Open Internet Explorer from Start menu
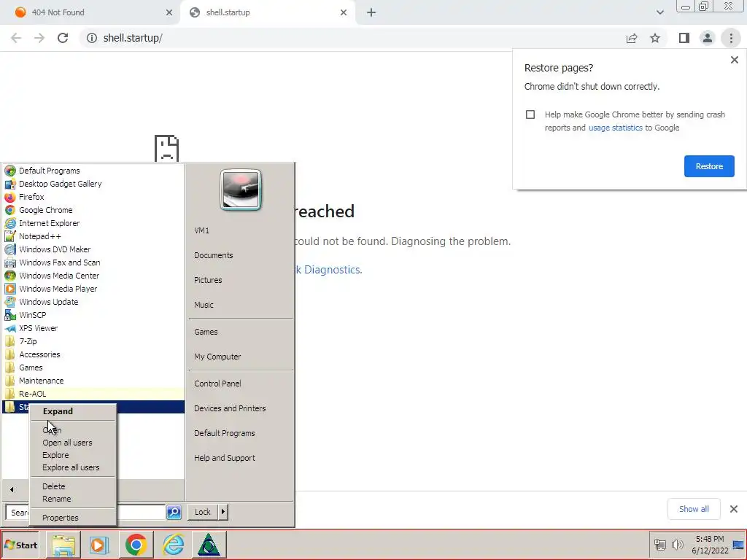Screen dimensions: 747x560 [x=93, y=223]
